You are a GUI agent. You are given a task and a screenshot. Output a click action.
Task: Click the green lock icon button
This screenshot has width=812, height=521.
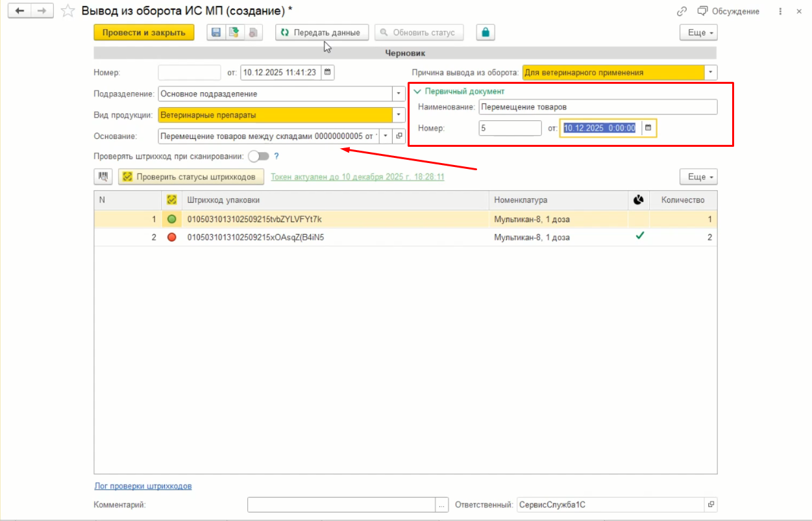point(486,32)
